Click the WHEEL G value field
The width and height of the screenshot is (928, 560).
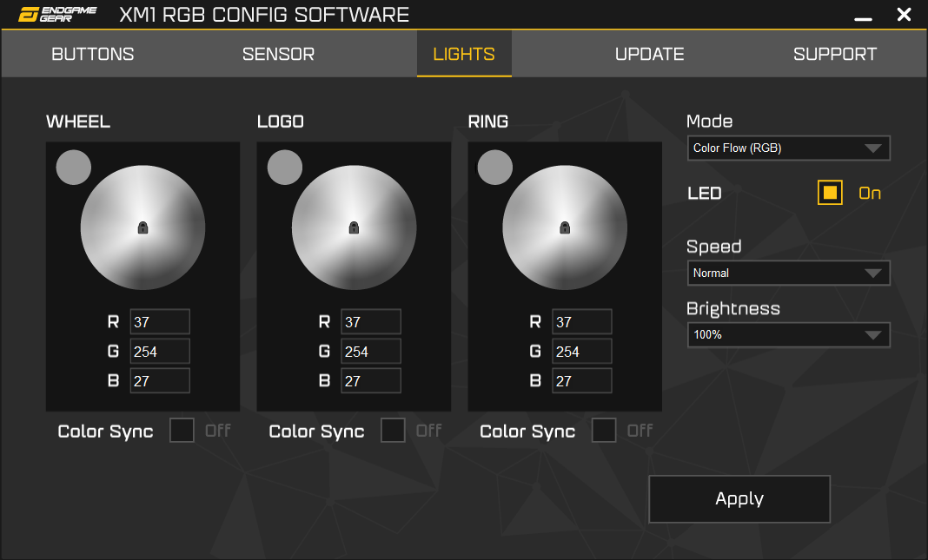pyautogui.click(x=160, y=352)
